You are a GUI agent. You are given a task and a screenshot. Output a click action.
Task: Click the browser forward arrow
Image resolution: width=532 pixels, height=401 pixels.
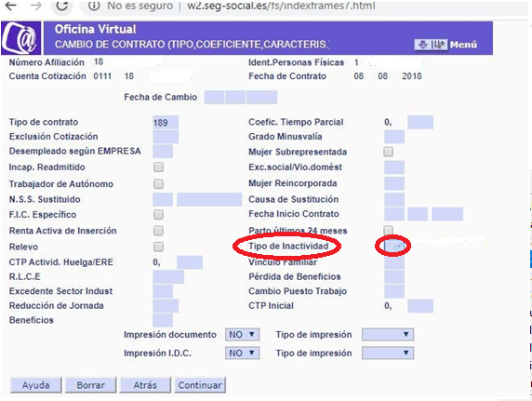tap(36, 6)
